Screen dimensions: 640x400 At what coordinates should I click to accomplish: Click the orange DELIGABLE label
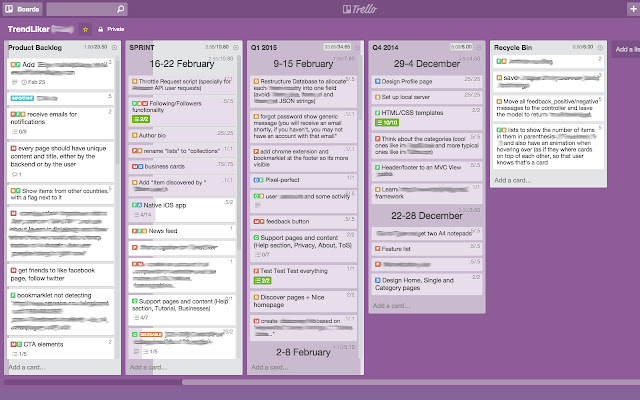tap(151, 334)
